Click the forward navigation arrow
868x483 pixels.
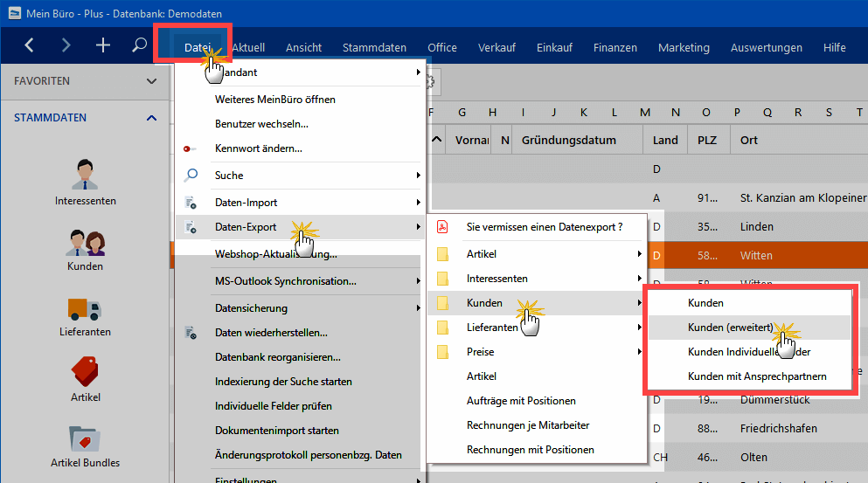66,45
